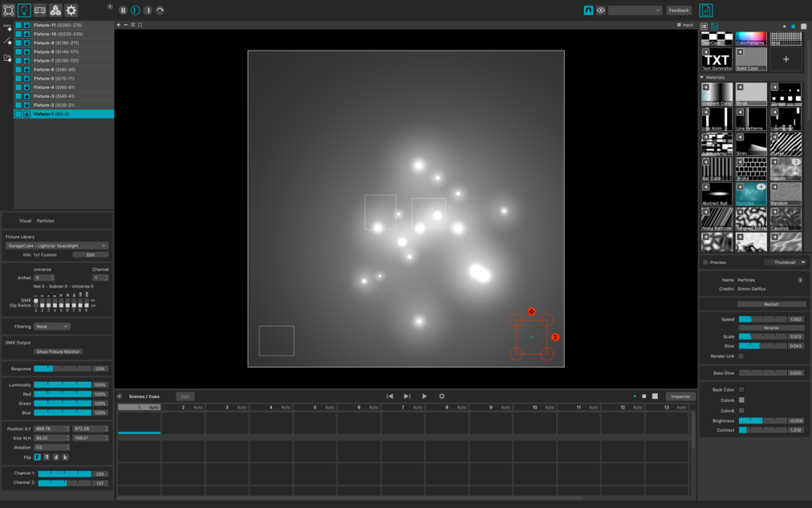
Task: Open the Surfaces workspace icon
Action: [8, 11]
